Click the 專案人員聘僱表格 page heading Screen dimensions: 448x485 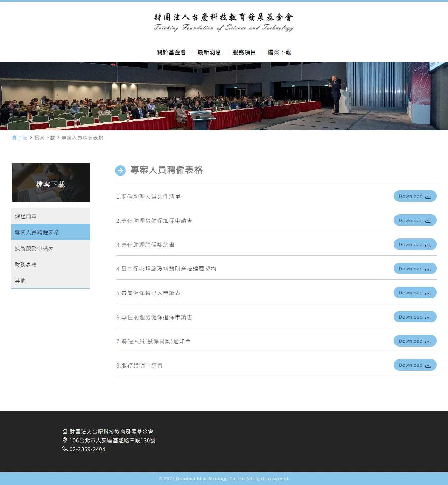tap(167, 170)
